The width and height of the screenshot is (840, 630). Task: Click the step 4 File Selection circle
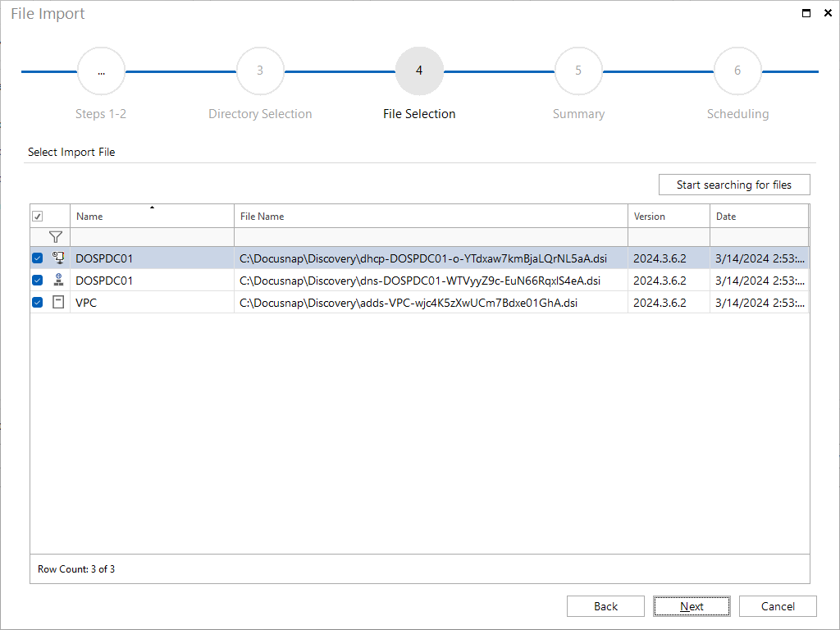pos(419,71)
